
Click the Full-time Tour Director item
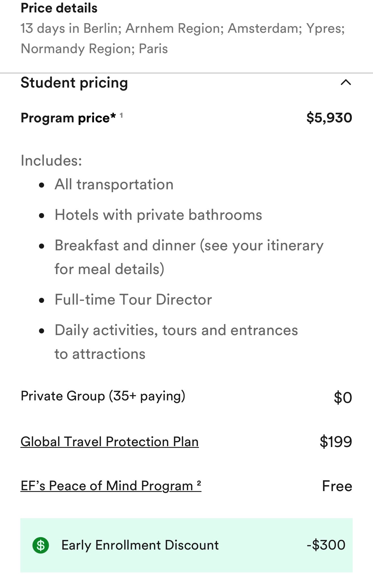[133, 300]
